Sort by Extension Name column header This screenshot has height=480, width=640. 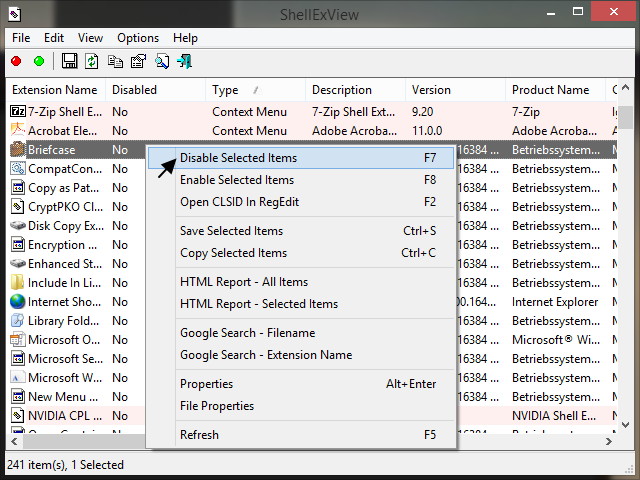click(x=56, y=90)
